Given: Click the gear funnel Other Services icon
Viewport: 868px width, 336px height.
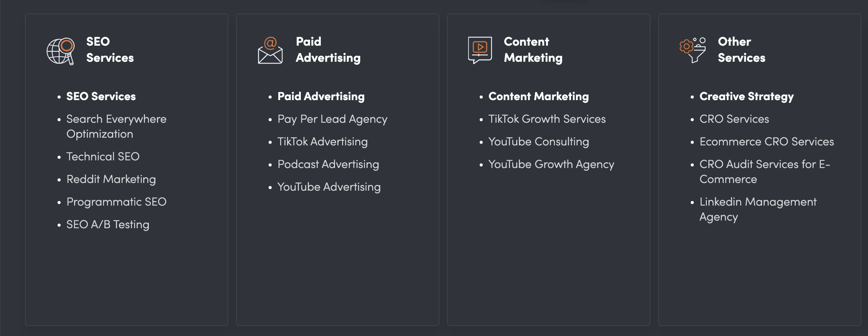Looking at the screenshot, I should [x=692, y=50].
